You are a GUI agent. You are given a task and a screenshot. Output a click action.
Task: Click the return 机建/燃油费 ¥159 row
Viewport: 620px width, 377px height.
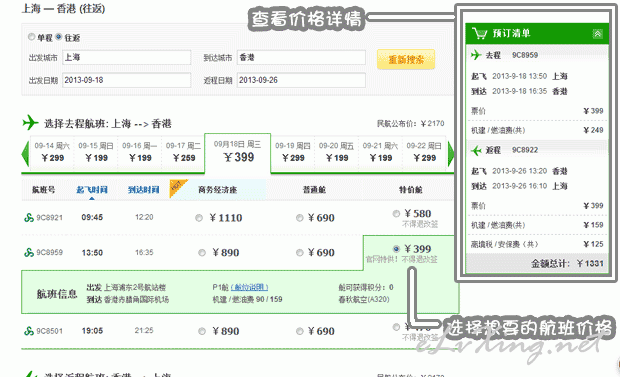(x=537, y=225)
